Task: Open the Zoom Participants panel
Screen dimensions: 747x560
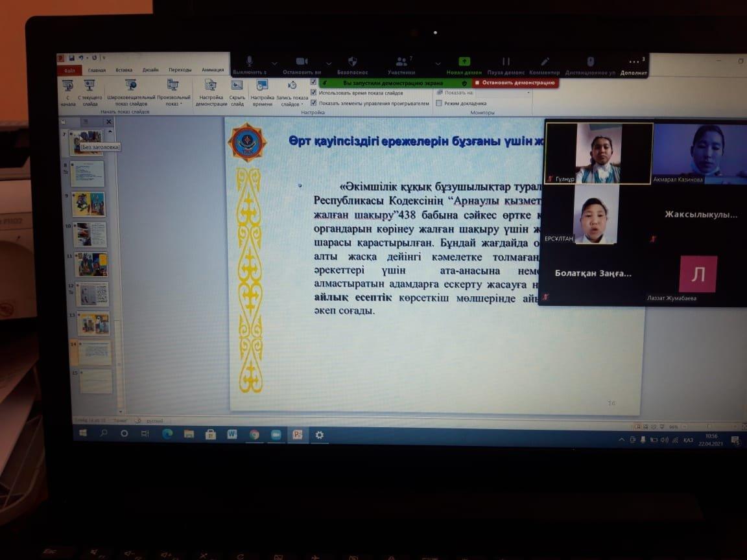Action: coord(401,64)
